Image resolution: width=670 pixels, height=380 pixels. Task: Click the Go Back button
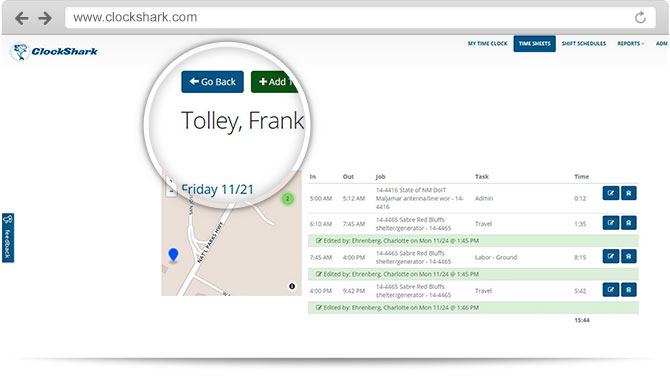(x=212, y=82)
